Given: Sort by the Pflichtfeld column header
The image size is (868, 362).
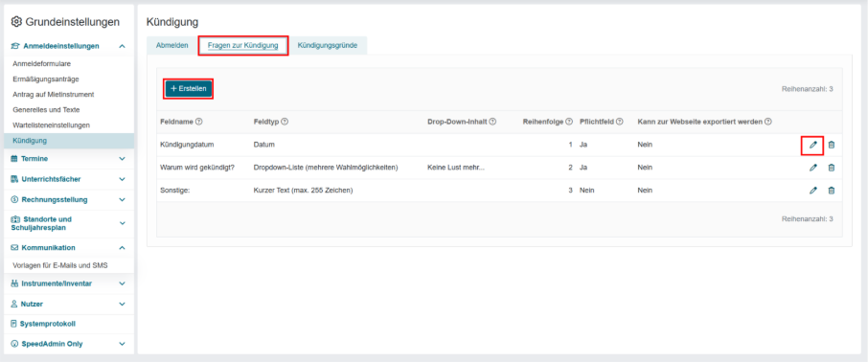Looking at the screenshot, I should [x=597, y=122].
